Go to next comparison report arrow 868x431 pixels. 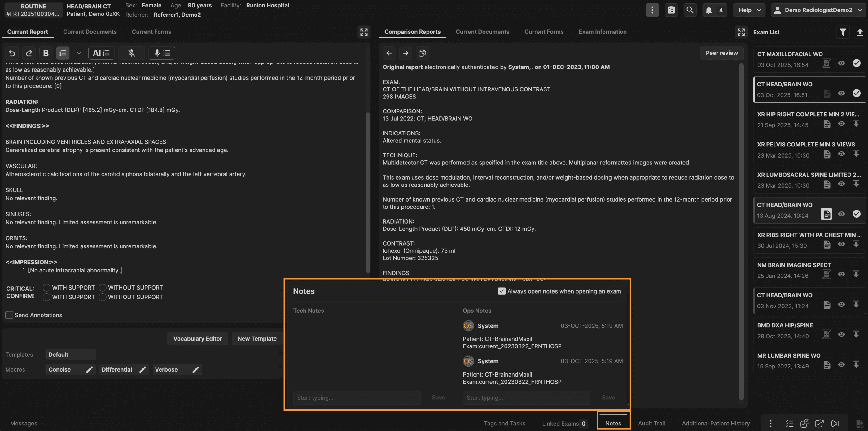click(x=406, y=53)
